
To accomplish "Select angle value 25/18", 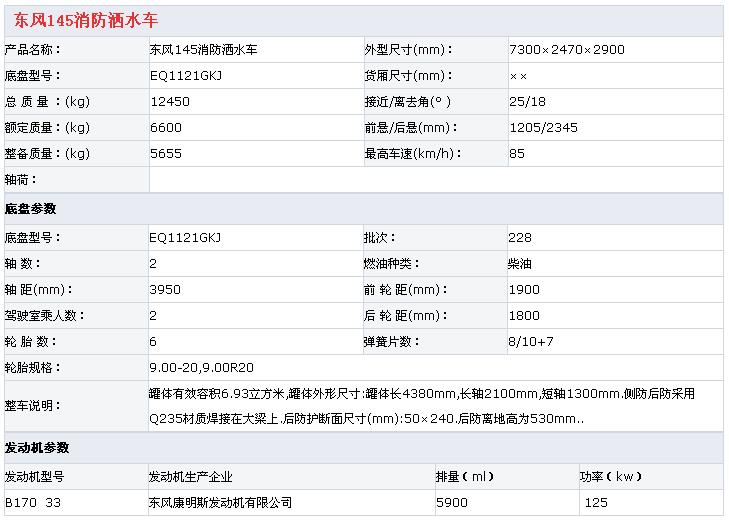I will [527, 102].
